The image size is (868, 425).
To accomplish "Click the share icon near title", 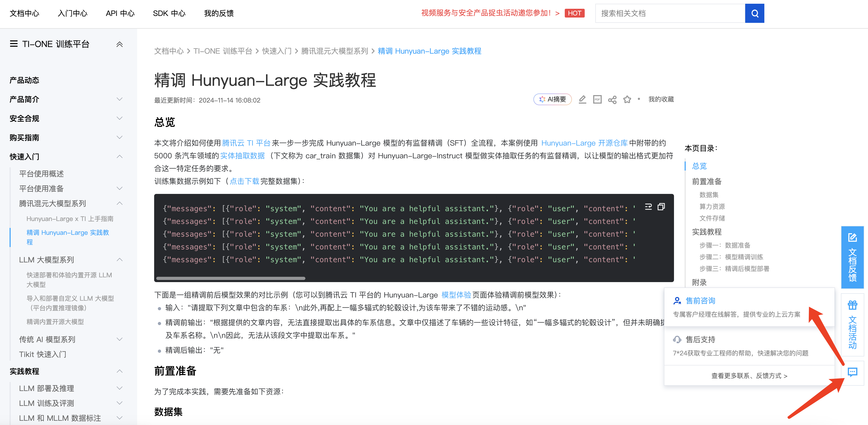I will [x=612, y=100].
